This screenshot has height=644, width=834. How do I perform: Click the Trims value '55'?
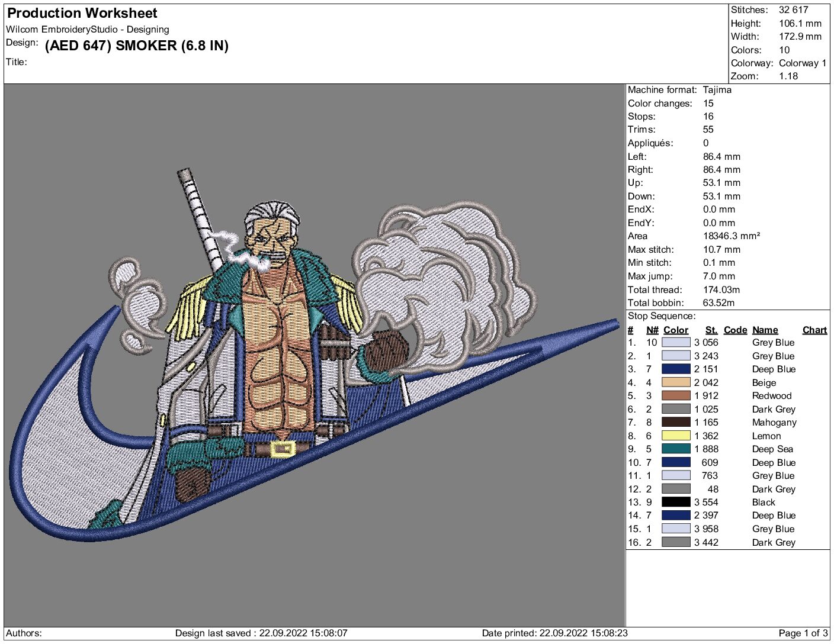pos(708,129)
